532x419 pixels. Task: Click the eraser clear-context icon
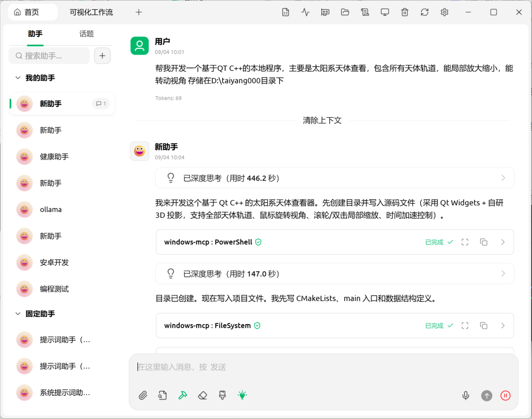pos(202,395)
